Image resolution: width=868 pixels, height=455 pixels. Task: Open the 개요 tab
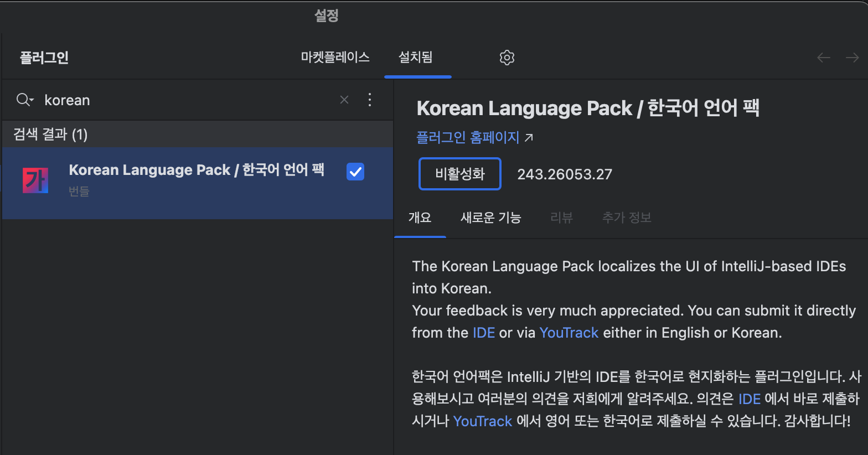[420, 218]
